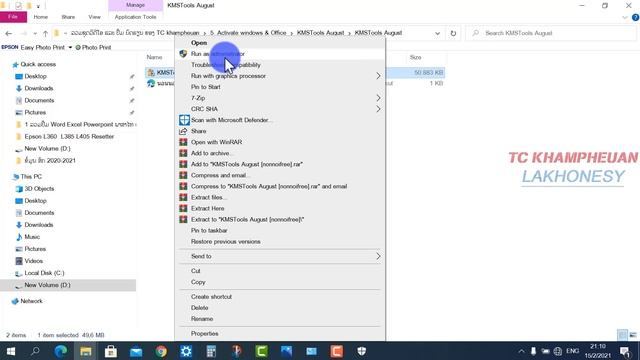Open Mail app from taskbar

pyautogui.click(x=136, y=351)
